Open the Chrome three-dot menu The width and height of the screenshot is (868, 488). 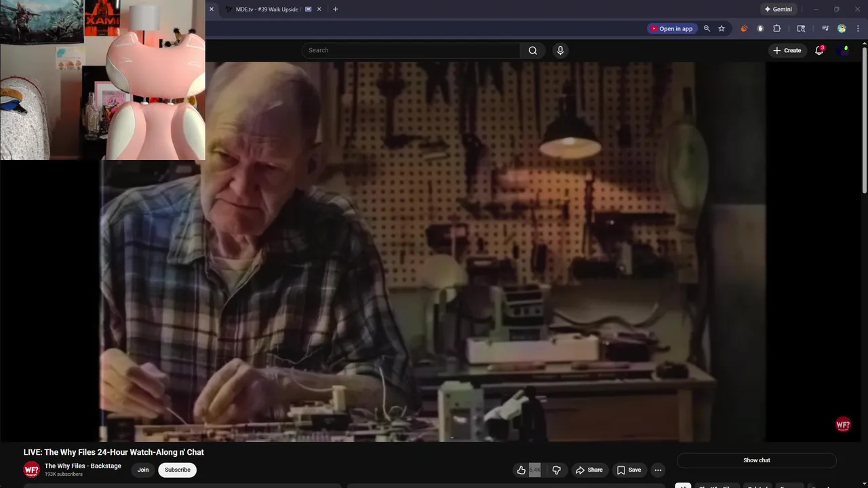coord(858,28)
